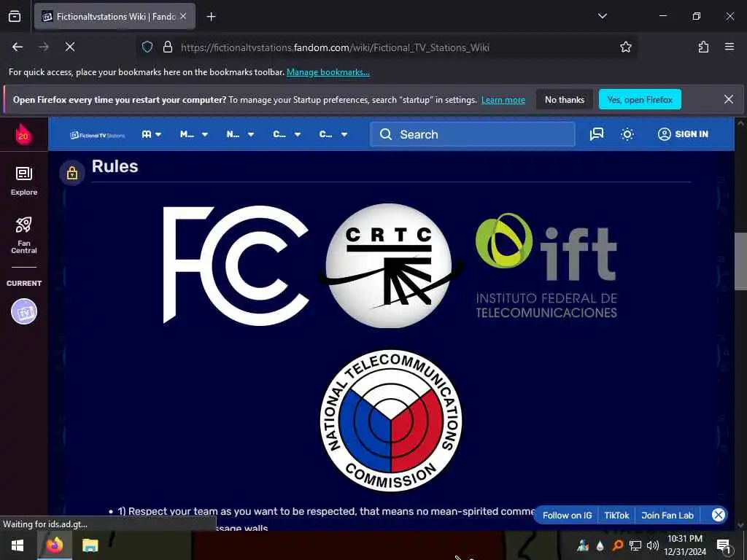Open the Explore sidebar item
This screenshot has width=747, height=560.
click(x=24, y=182)
